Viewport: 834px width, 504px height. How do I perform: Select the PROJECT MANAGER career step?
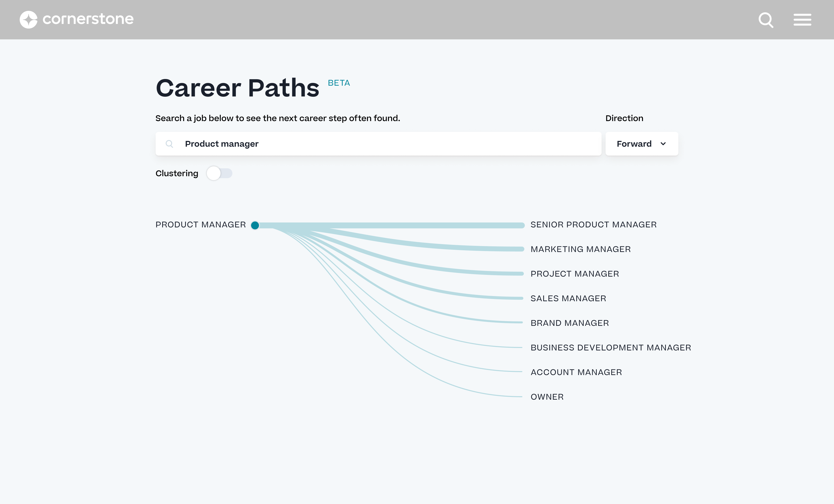(x=575, y=274)
